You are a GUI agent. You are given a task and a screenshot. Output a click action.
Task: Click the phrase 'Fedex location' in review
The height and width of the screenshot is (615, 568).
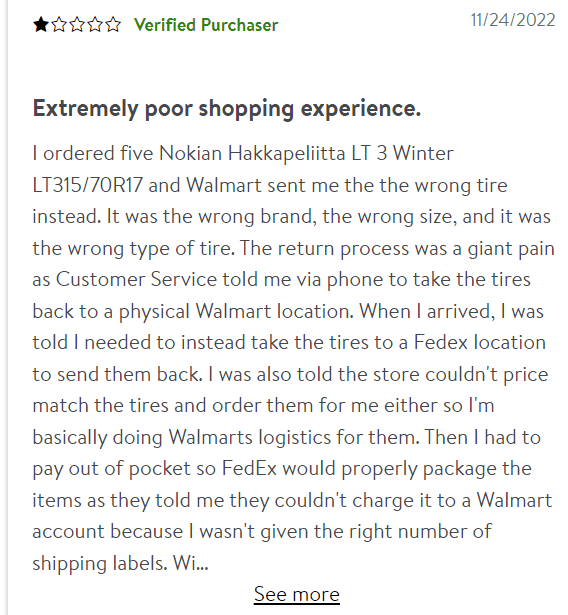tap(480, 342)
